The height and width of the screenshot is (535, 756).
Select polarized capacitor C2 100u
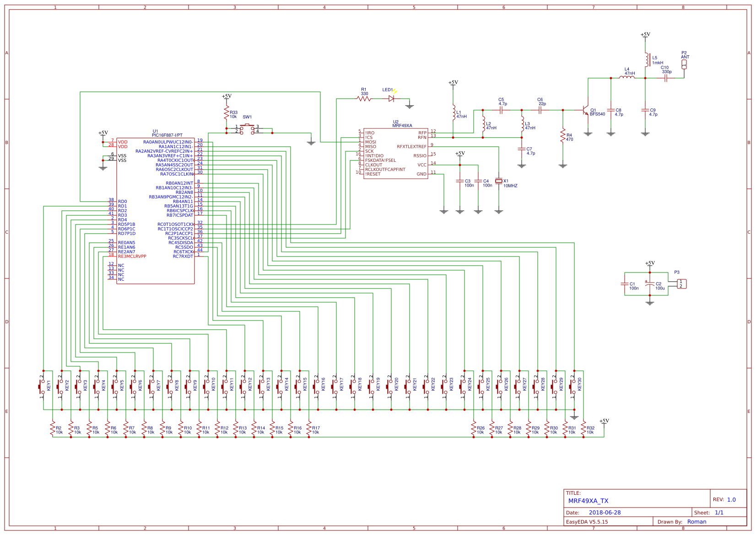(649, 284)
